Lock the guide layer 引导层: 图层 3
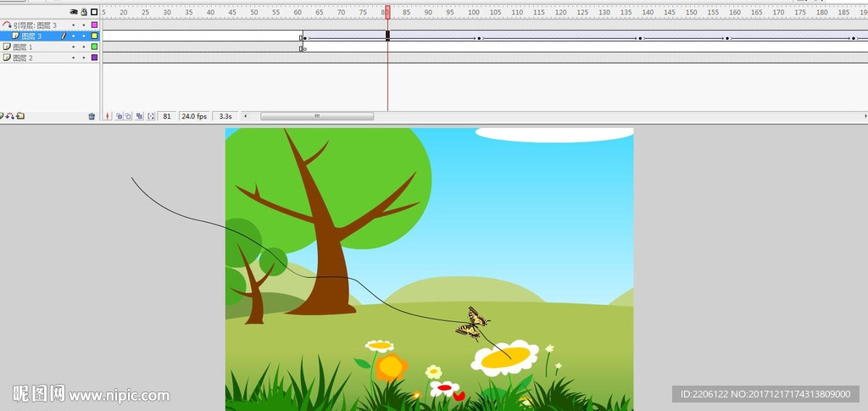Viewport: 868px width, 411px height. coord(84,25)
